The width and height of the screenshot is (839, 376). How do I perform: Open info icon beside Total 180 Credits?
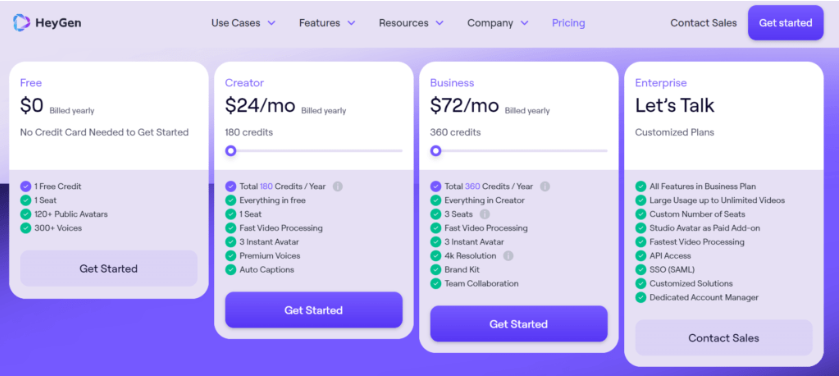tap(338, 186)
